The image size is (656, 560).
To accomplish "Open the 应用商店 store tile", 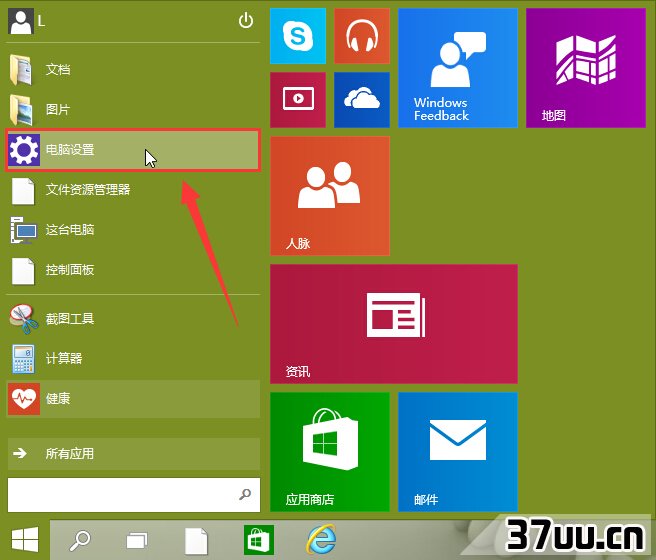I will tap(330, 452).
